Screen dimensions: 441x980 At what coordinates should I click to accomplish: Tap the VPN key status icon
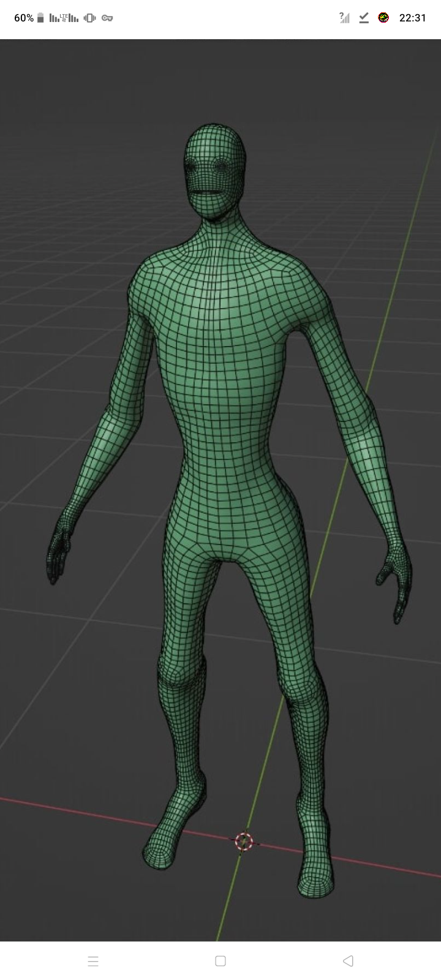(107, 18)
